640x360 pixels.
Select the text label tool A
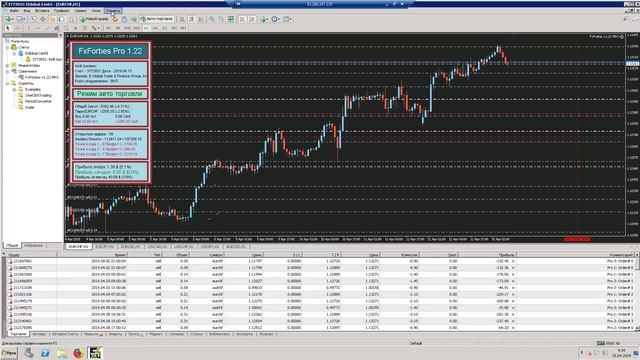click(x=76, y=28)
